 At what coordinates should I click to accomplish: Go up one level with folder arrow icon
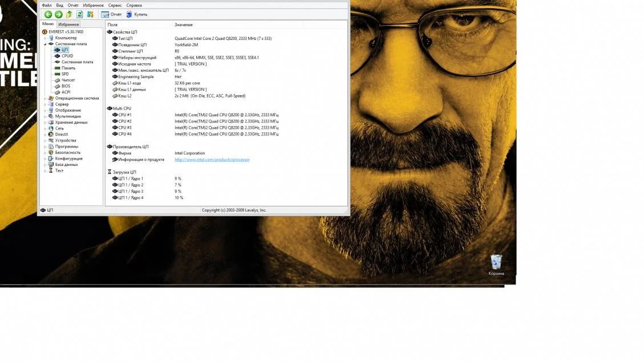coord(69,14)
